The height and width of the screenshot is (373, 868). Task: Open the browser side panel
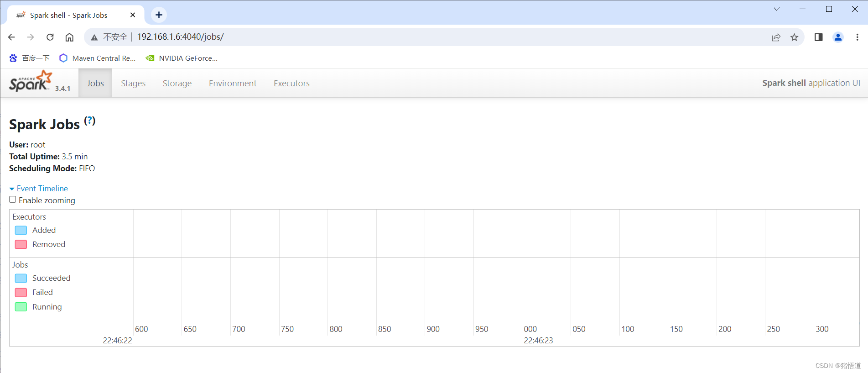818,37
